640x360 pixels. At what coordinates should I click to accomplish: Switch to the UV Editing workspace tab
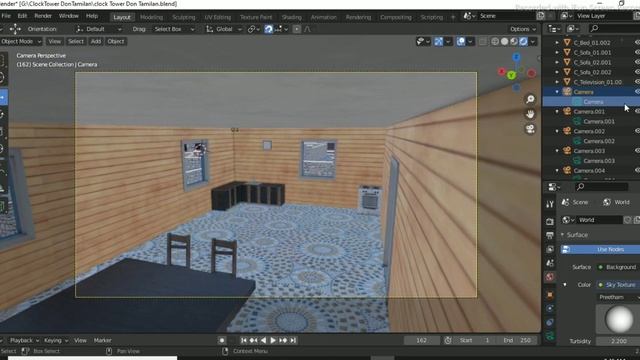click(218, 17)
